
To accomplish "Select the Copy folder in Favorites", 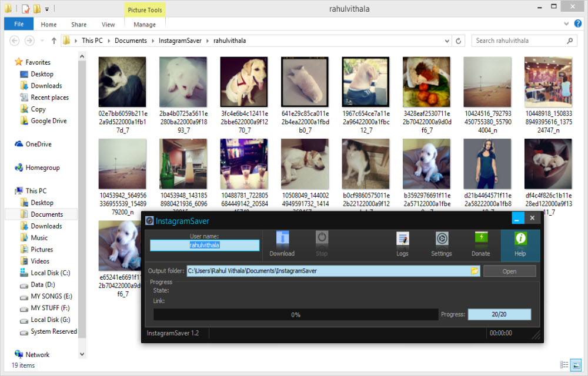I will (38, 109).
